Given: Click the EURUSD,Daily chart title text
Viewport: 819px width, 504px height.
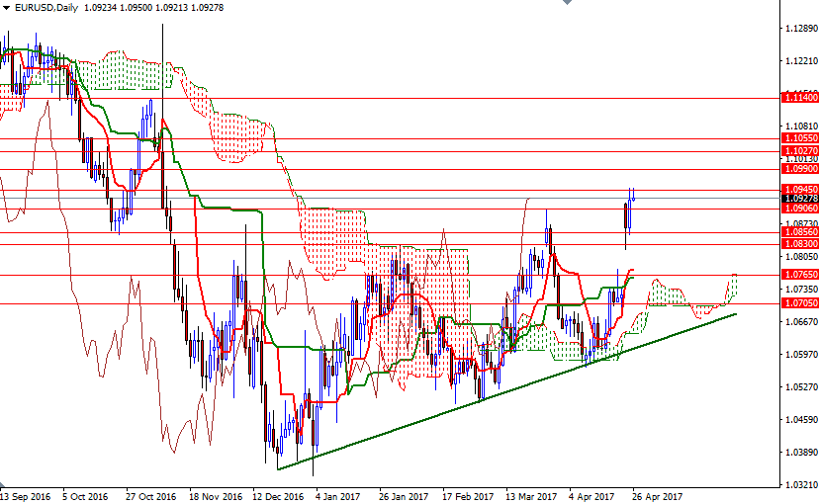Looking at the screenshot, I should (45, 8).
